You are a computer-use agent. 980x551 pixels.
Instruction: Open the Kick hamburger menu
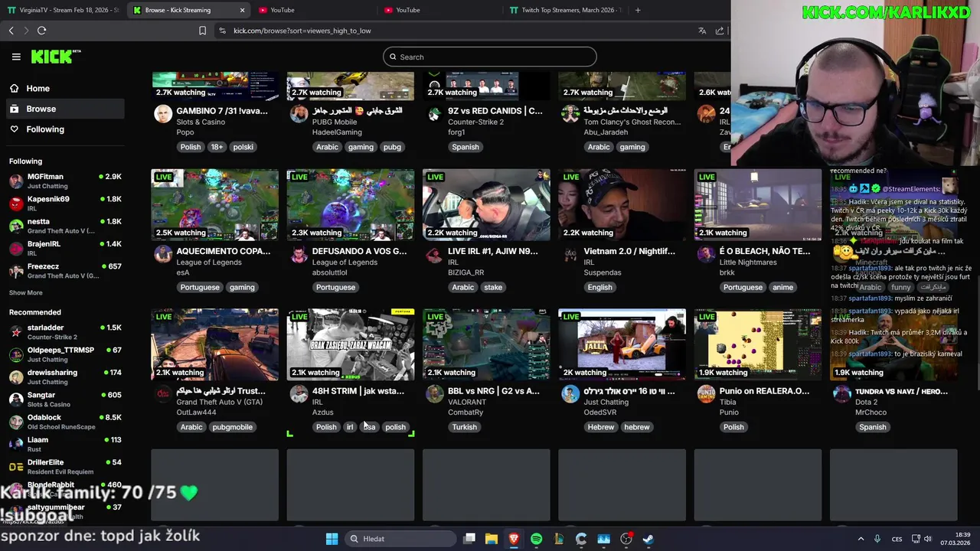tap(16, 57)
